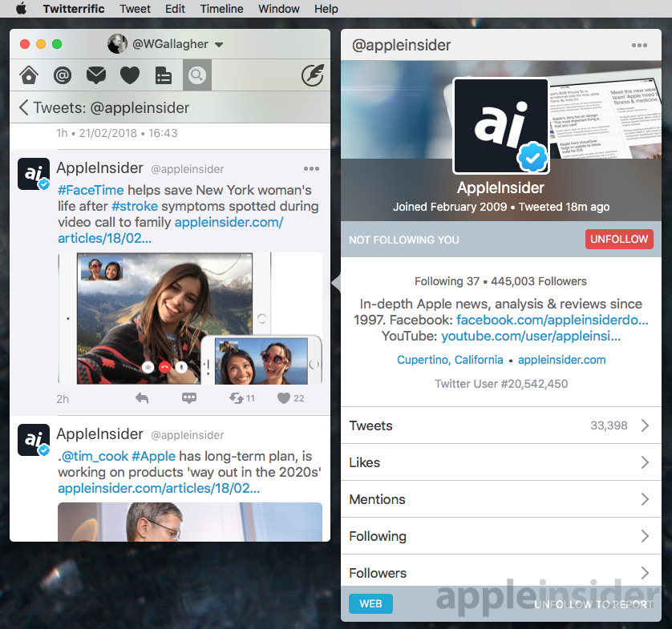Click the 'Twitter User #20,542,450' text

(x=501, y=384)
